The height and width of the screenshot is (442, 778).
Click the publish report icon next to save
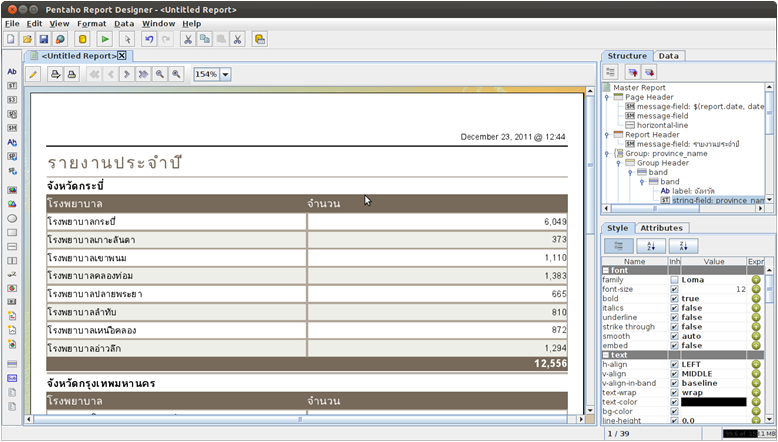[60, 39]
